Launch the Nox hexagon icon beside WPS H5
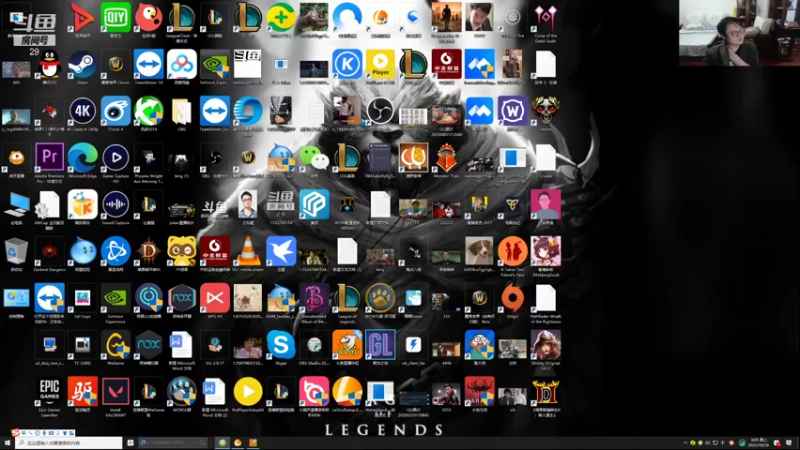This screenshot has width=800, height=450. [182, 298]
